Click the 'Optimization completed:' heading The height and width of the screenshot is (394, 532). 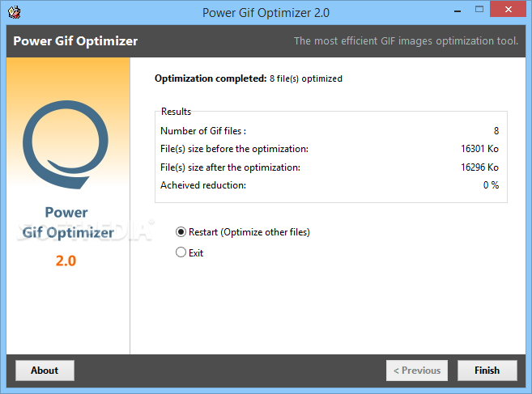pyautogui.click(x=211, y=78)
